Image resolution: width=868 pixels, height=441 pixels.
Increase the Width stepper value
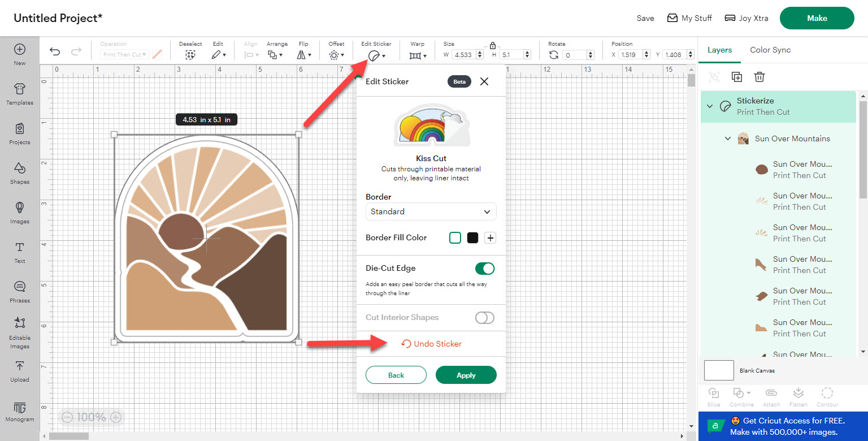tap(480, 53)
